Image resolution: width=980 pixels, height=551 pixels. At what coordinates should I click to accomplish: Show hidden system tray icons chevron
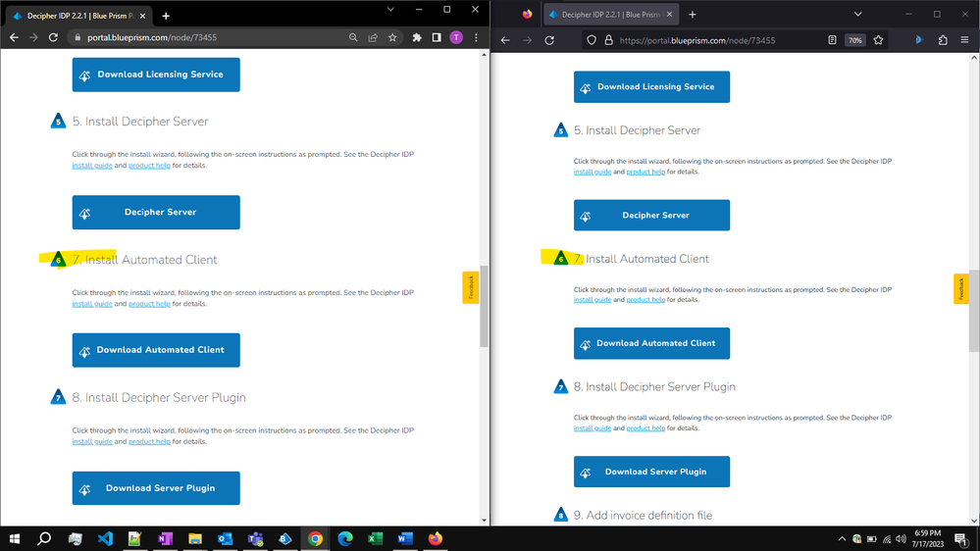842,538
